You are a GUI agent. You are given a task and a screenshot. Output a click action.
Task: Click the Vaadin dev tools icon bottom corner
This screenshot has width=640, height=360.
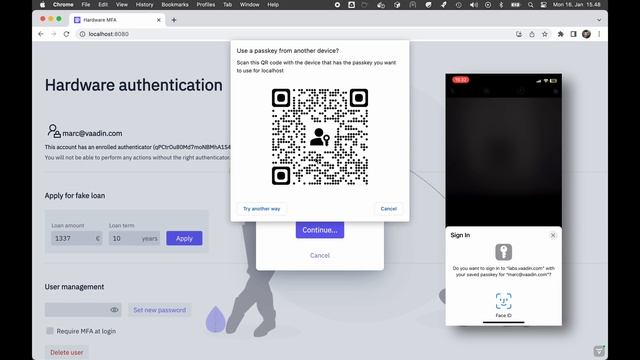coord(599,351)
